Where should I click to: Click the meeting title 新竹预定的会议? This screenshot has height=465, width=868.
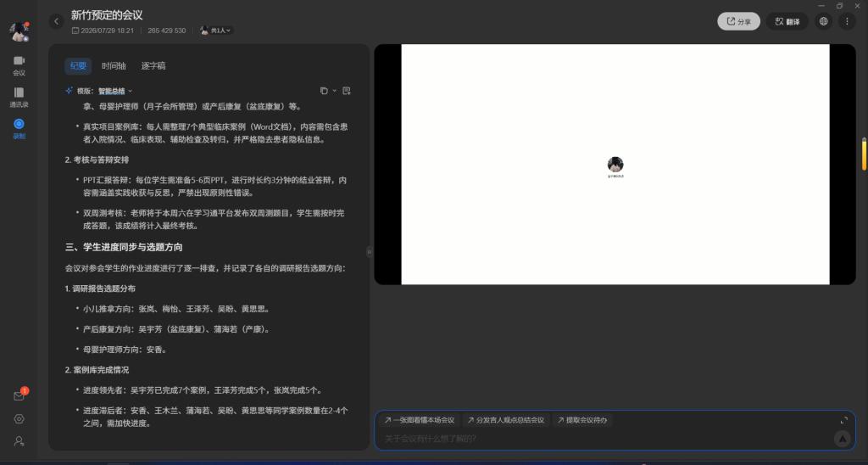coord(107,15)
